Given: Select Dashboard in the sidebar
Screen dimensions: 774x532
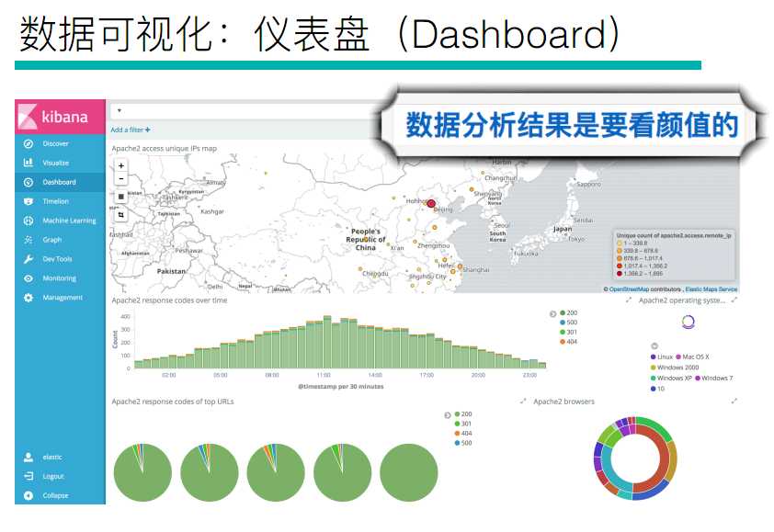Looking at the screenshot, I should [x=59, y=182].
